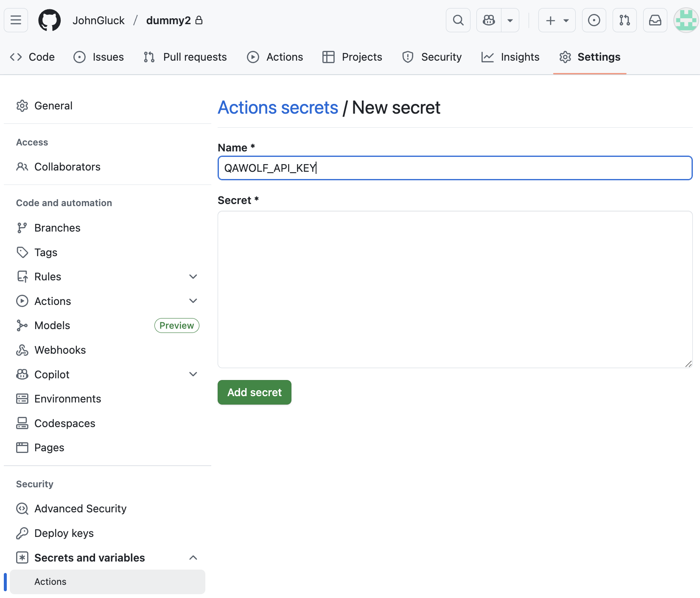Open Branches settings page

click(x=107, y=228)
